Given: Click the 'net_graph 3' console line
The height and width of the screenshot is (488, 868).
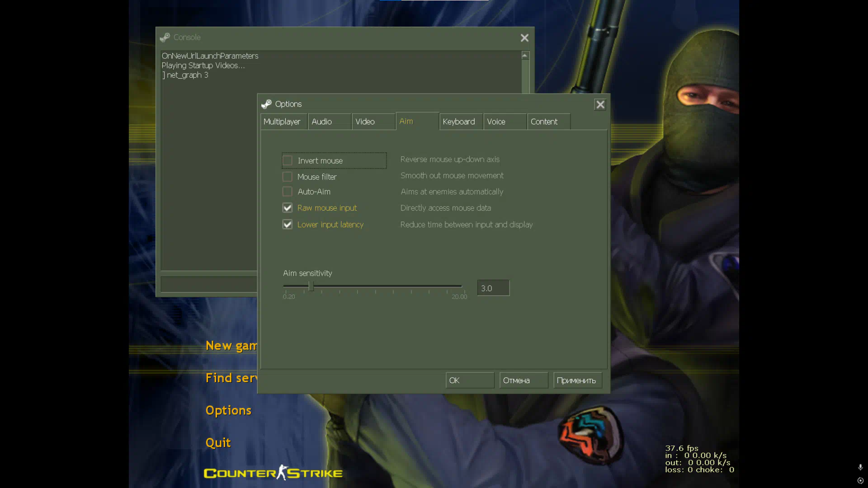Looking at the screenshot, I should [x=187, y=75].
